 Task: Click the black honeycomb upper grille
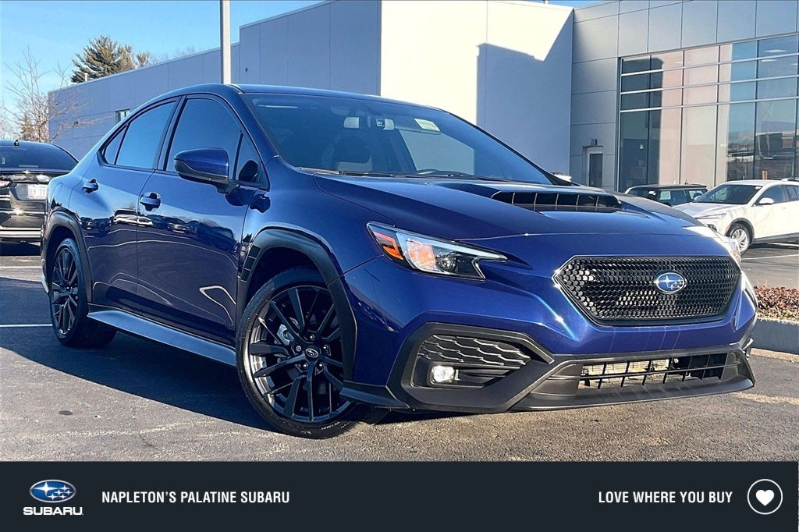(x=647, y=288)
